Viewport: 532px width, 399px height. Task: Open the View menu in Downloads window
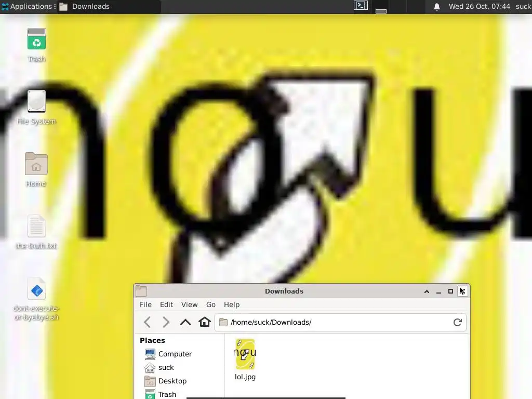(189, 304)
